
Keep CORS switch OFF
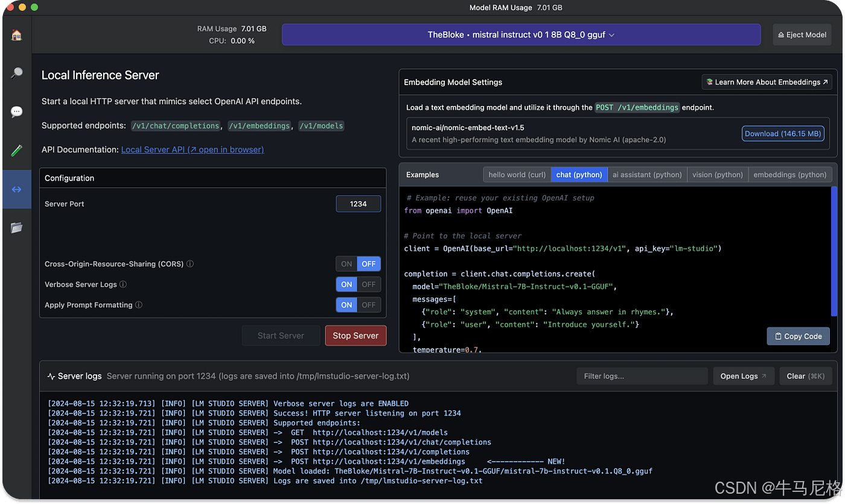click(369, 264)
